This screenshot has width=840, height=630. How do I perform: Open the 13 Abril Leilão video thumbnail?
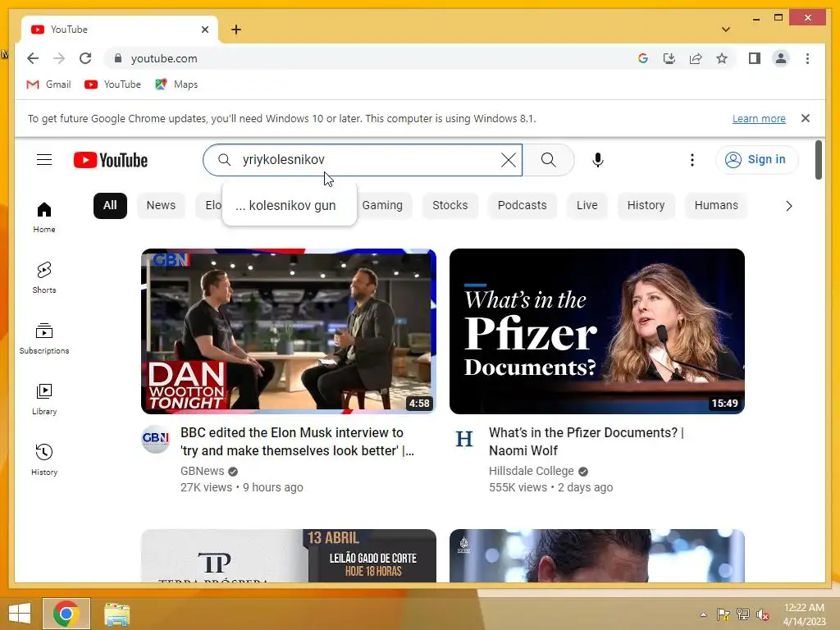coord(288,555)
